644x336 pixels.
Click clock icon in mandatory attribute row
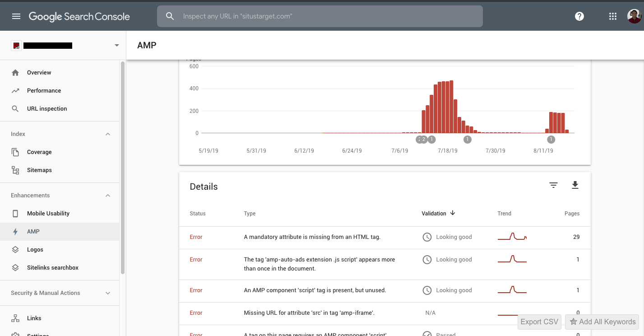click(427, 237)
